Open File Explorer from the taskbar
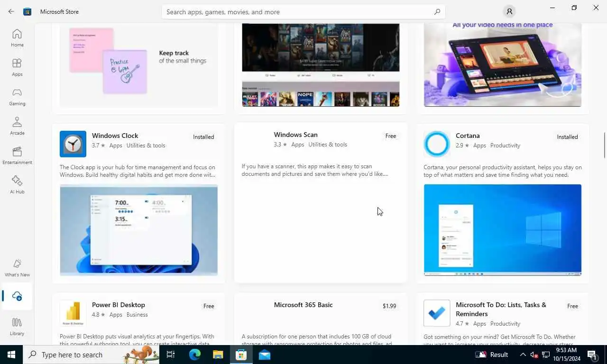607x364 pixels. [218, 355]
